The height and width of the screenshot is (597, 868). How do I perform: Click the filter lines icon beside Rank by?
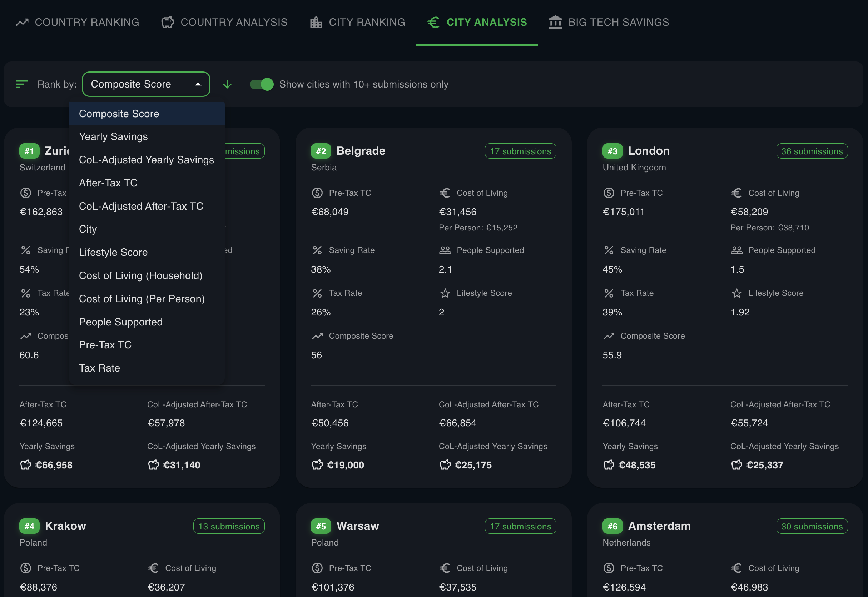click(22, 84)
